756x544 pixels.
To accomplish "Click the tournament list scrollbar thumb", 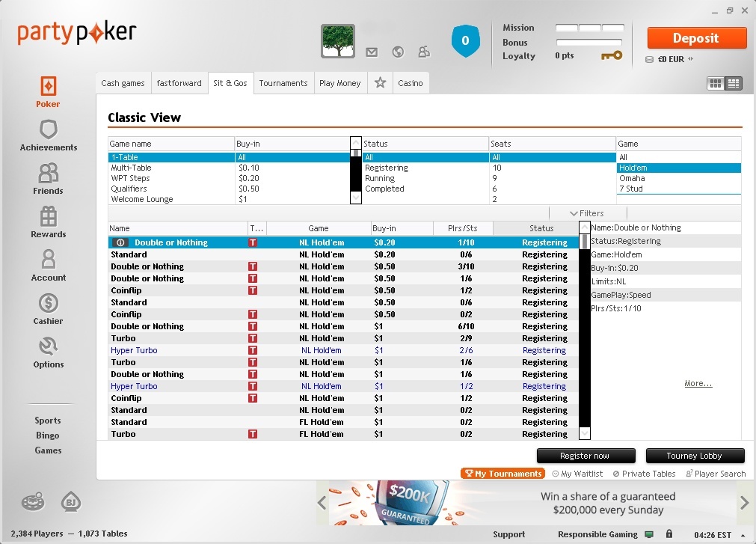I will [x=584, y=241].
